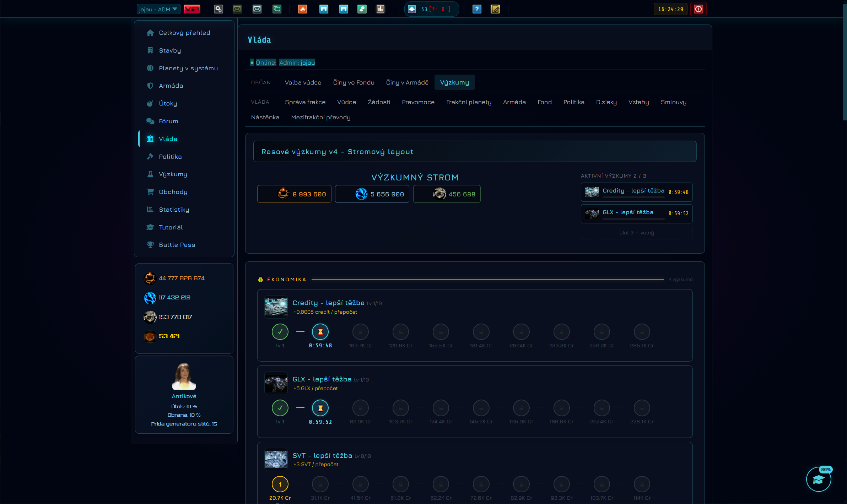The image size is (847, 504).
Task: Open the Mezifrakční převody tab
Action: (x=320, y=117)
